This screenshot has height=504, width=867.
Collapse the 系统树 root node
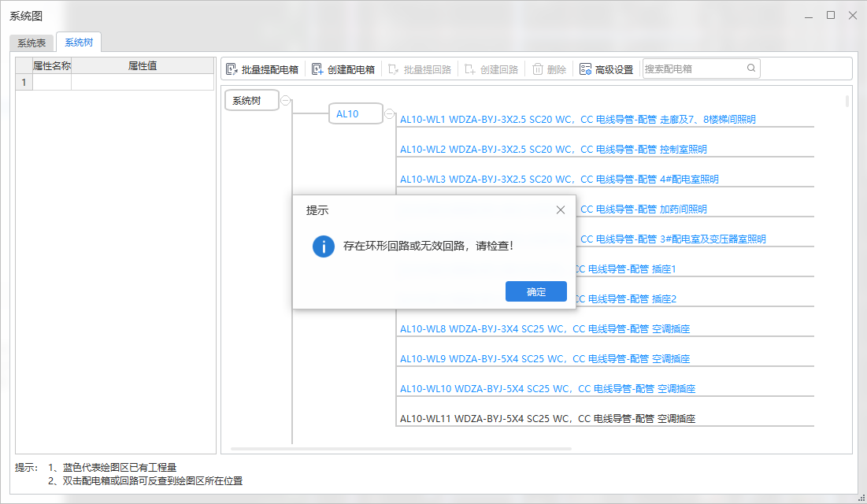click(x=285, y=100)
